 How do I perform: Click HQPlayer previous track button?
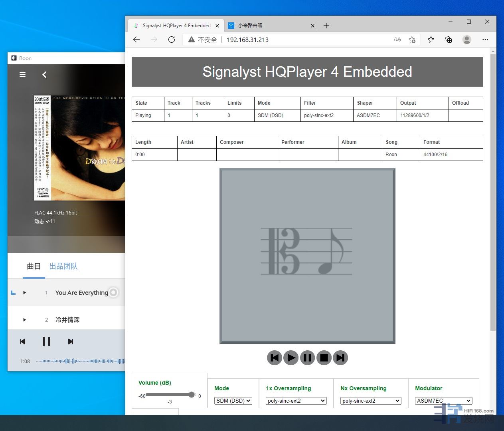point(275,358)
